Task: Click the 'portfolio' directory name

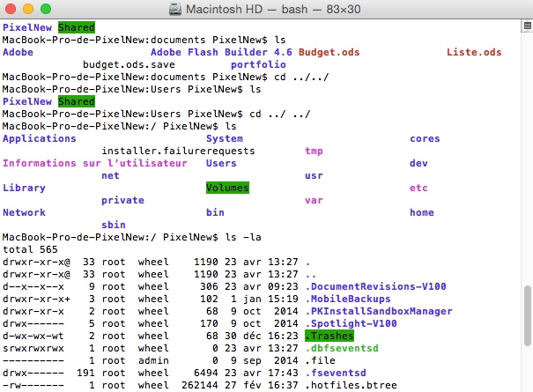Action: (x=258, y=64)
